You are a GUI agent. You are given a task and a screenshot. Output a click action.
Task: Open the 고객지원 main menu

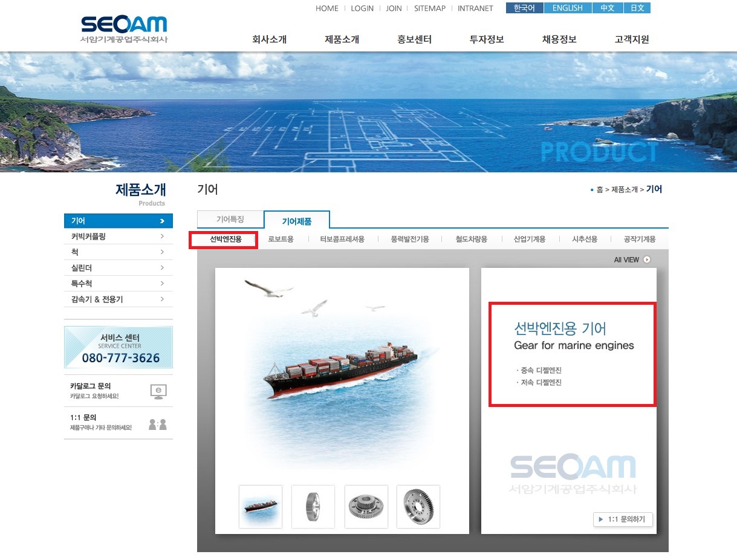click(632, 39)
